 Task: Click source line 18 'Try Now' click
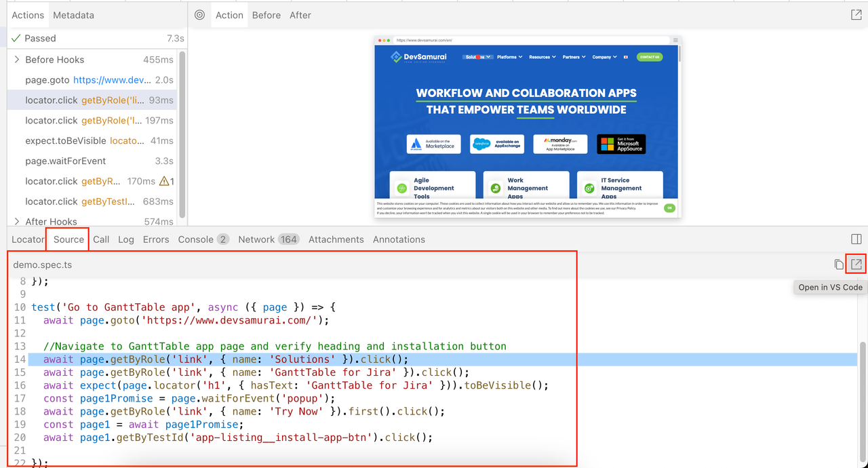point(244,412)
